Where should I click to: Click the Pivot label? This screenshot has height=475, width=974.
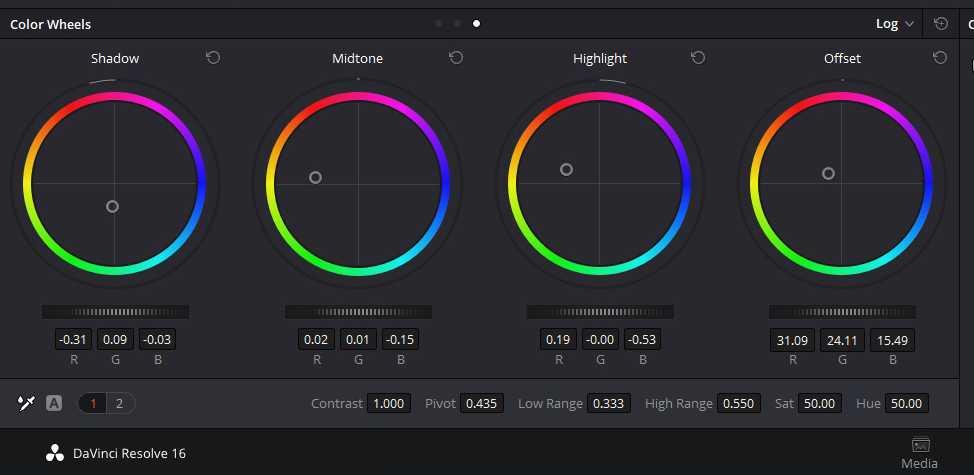coord(440,404)
